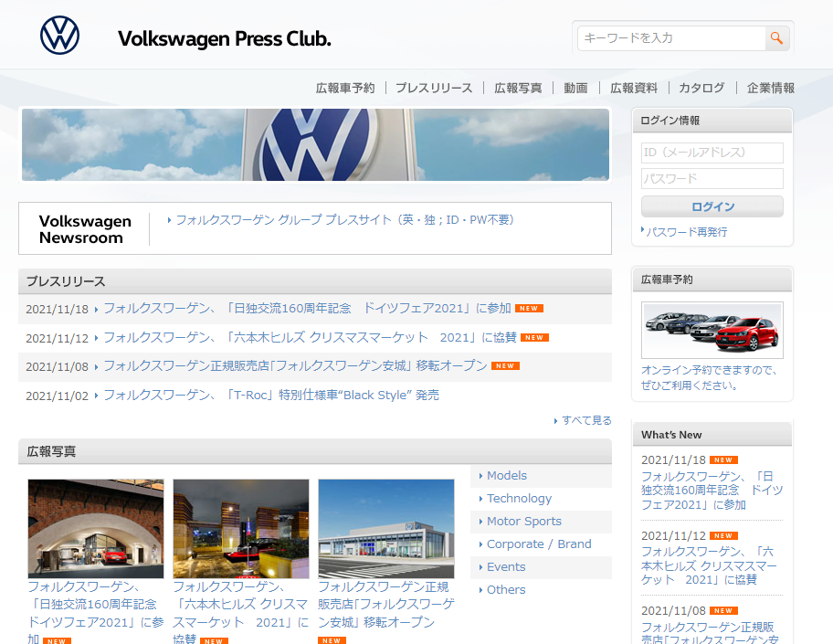Open the ドイツフェア2021 photo caption link

96,613
